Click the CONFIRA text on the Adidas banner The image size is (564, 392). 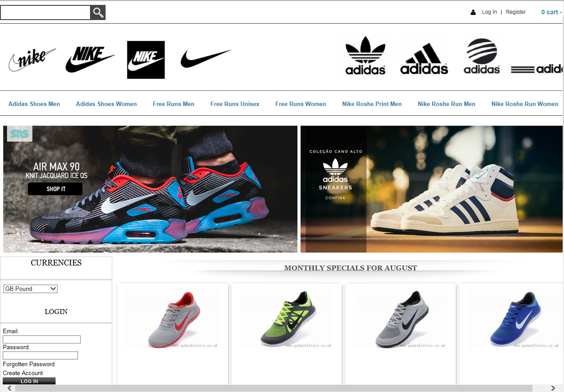click(x=335, y=198)
